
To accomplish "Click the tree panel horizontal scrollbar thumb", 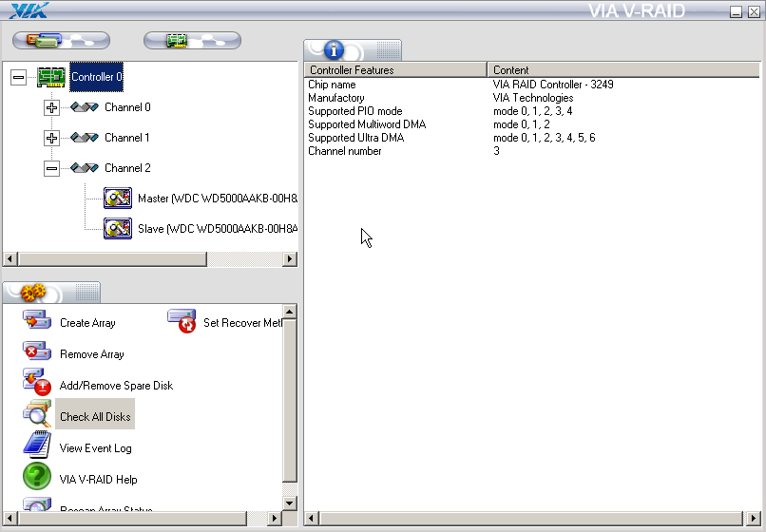I will click(112, 259).
